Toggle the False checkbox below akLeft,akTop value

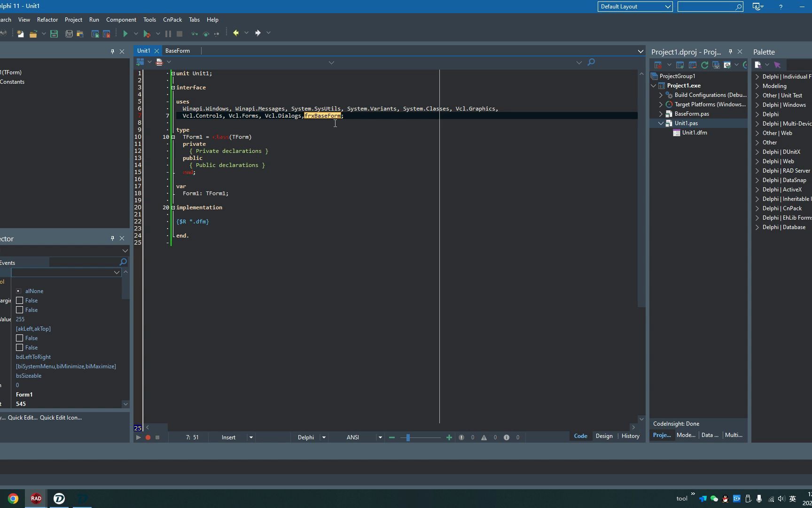pyautogui.click(x=20, y=338)
